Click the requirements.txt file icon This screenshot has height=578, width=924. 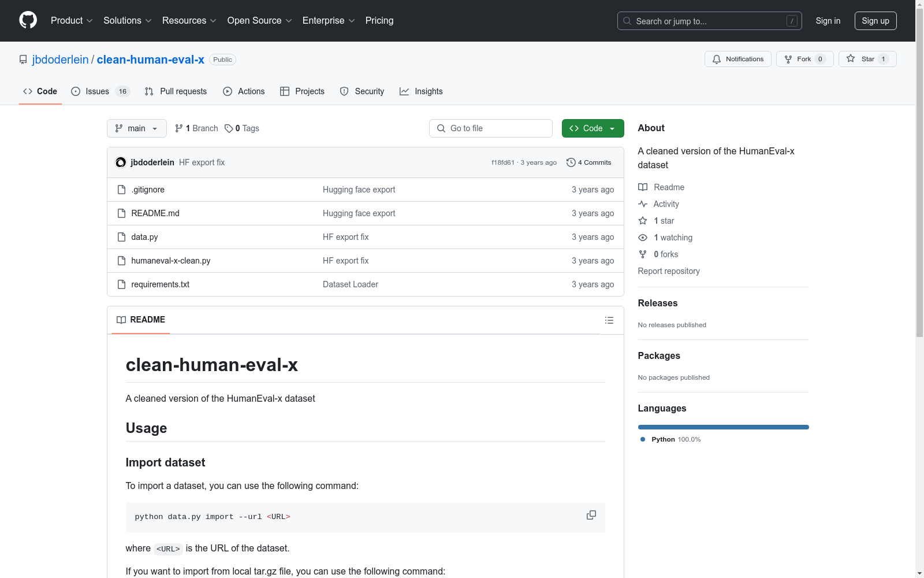(121, 284)
